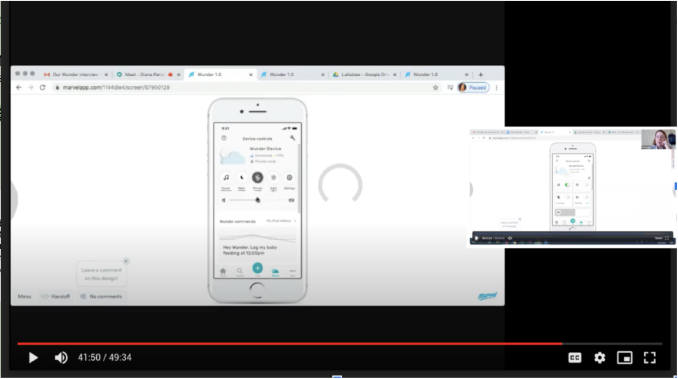678x379 pixels.
Task: Click the Wunder Device cloud illustration
Action: (x=232, y=156)
